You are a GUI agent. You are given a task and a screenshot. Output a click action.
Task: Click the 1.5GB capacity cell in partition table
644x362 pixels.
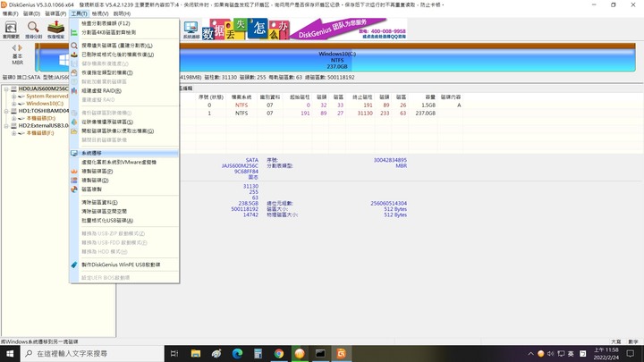pyautogui.click(x=428, y=105)
